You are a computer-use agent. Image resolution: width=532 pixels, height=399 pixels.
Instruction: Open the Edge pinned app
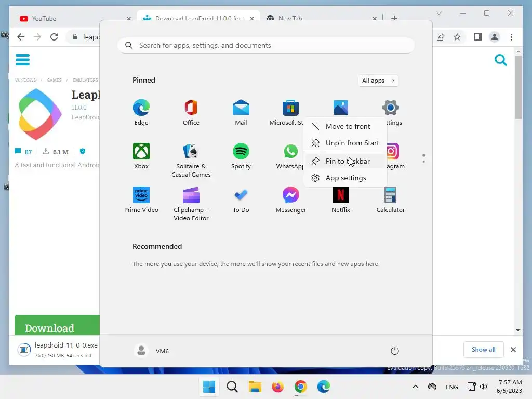141,112
